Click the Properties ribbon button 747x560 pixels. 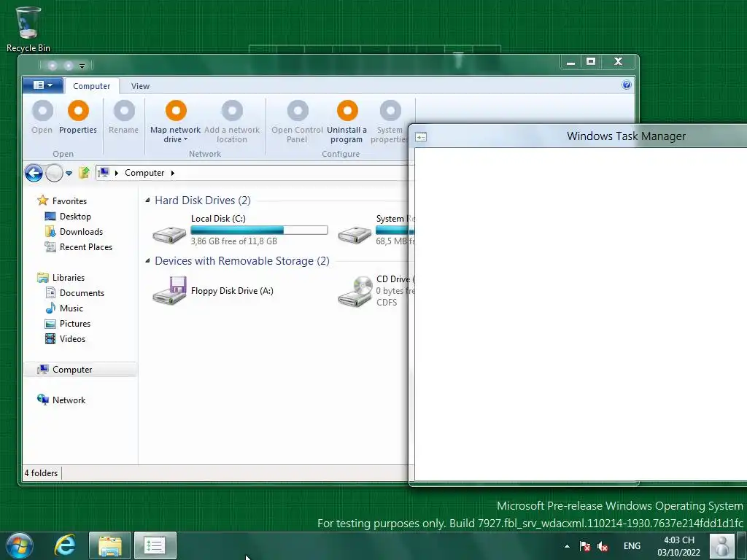pyautogui.click(x=78, y=117)
